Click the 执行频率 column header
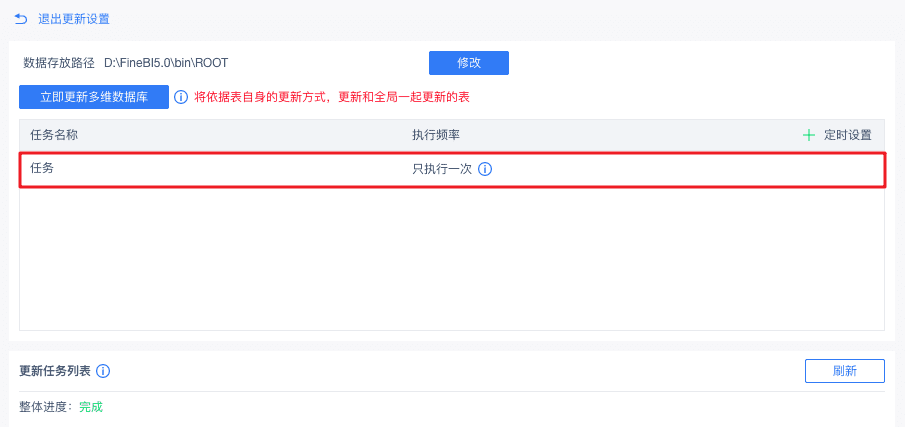This screenshot has height=427, width=905. tap(436, 135)
